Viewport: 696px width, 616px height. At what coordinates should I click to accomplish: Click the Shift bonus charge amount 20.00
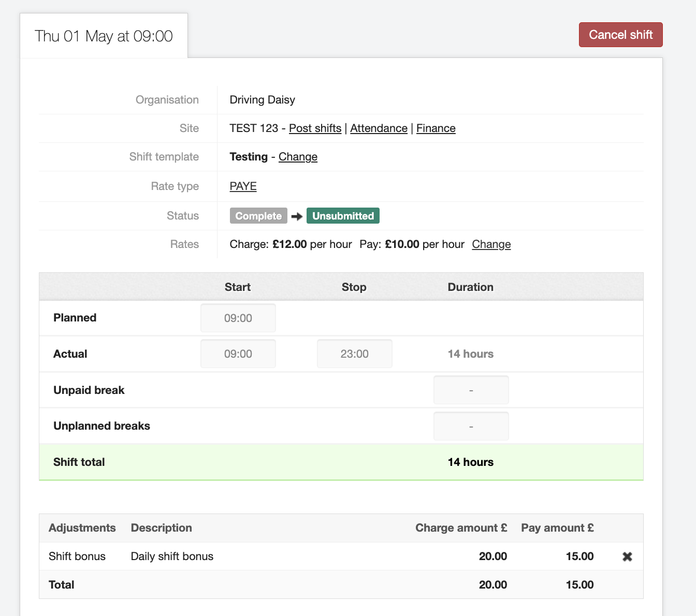point(492,556)
